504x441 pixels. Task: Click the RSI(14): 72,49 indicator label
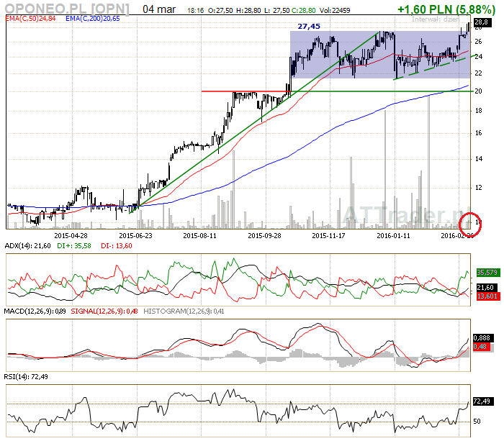coord(26,376)
